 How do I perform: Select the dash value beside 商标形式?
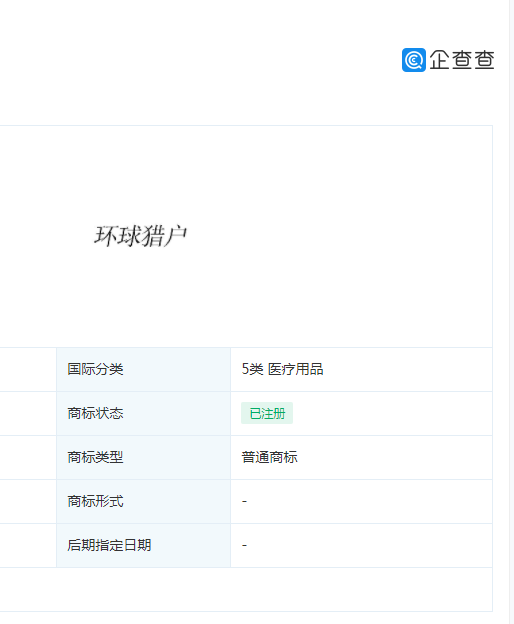click(x=244, y=501)
